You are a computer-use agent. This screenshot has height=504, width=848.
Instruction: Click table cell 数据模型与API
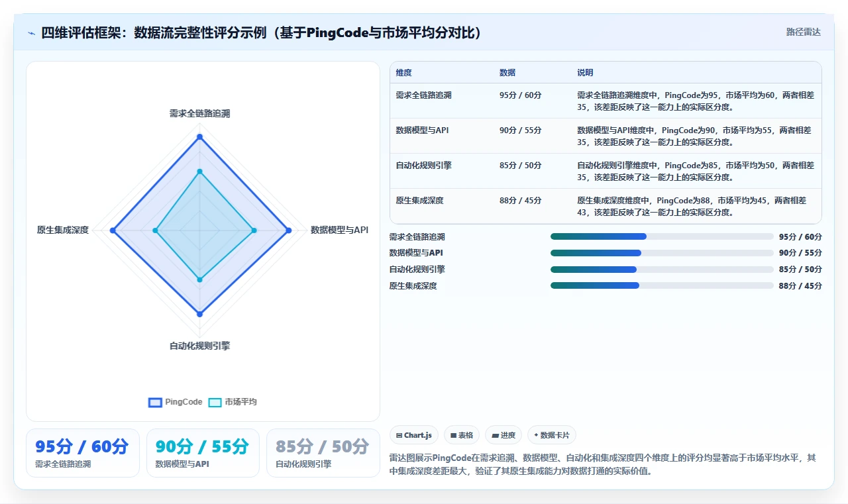point(422,130)
